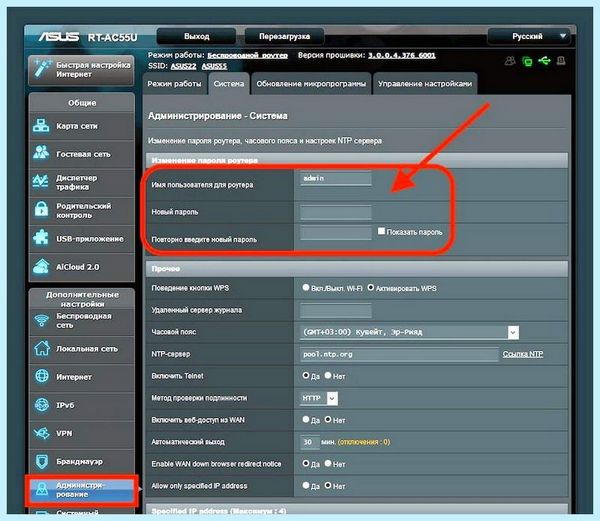This screenshot has height=521, width=600.
Task: Click the Network Map (Карта сети) icon
Action: point(41,125)
